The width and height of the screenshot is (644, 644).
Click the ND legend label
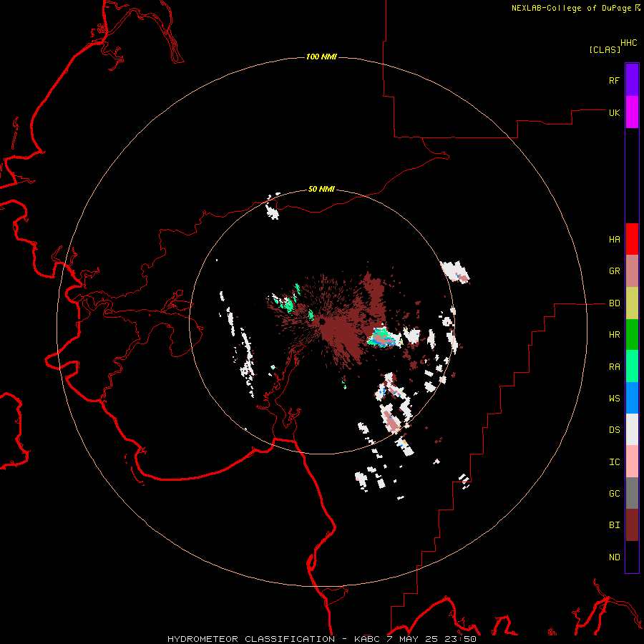[614, 557]
